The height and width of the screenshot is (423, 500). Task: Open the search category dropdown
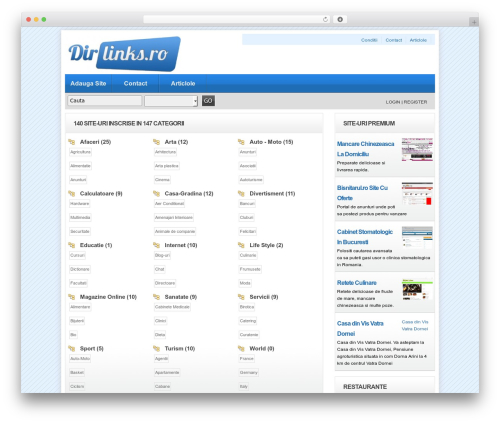(x=171, y=101)
